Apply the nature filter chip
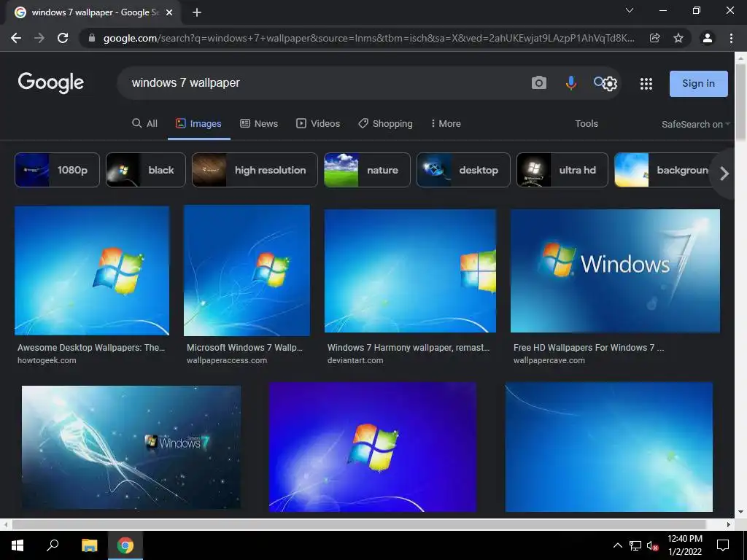Image resolution: width=747 pixels, height=560 pixels. pyautogui.click(x=367, y=170)
